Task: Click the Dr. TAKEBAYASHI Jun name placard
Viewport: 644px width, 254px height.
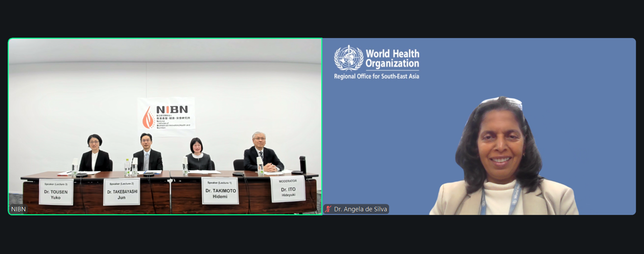Action: [x=121, y=192]
